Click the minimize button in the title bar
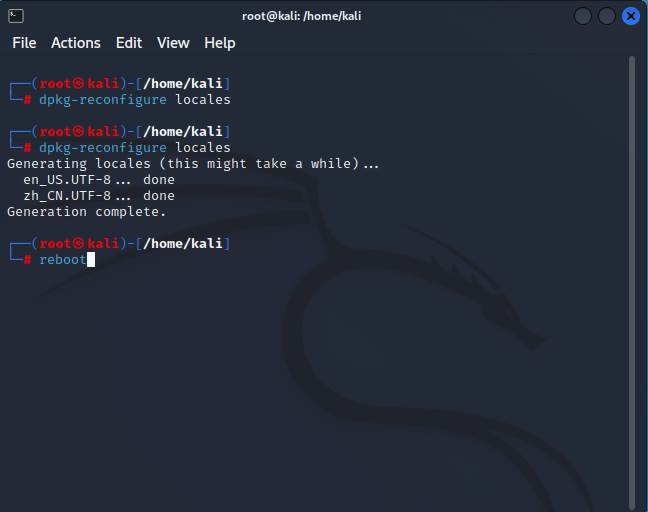Image resolution: width=648 pixels, height=512 pixels. click(583, 17)
